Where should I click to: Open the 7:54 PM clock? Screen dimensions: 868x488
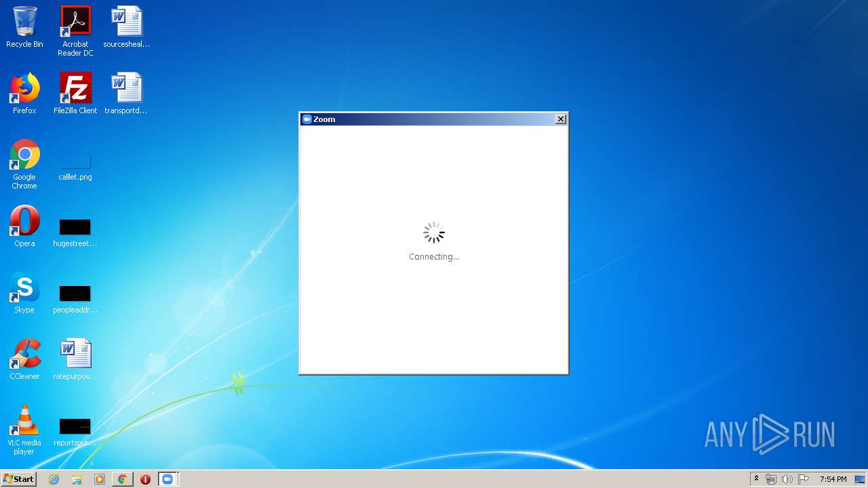coord(833,479)
